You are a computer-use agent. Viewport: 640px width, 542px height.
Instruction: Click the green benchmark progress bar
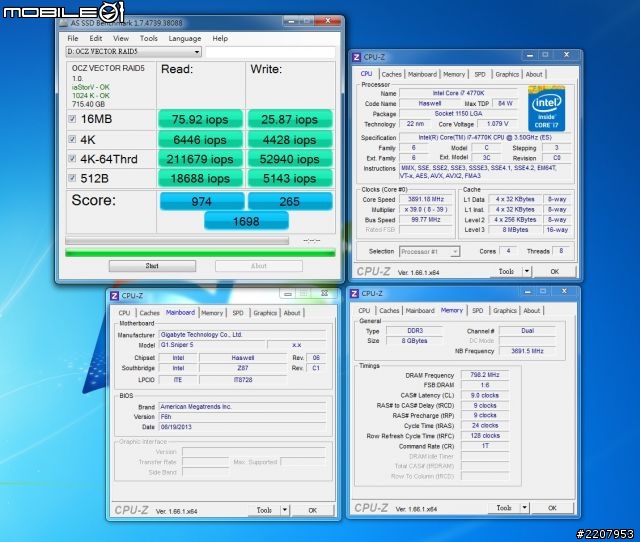pyautogui.click(x=200, y=253)
